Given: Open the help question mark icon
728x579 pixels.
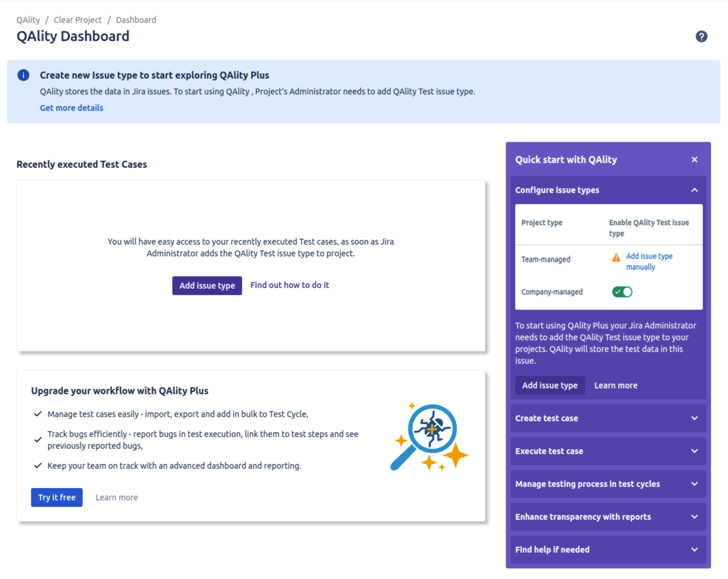Looking at the screenshot, I should pyautogui.click(x=701, y=36).
